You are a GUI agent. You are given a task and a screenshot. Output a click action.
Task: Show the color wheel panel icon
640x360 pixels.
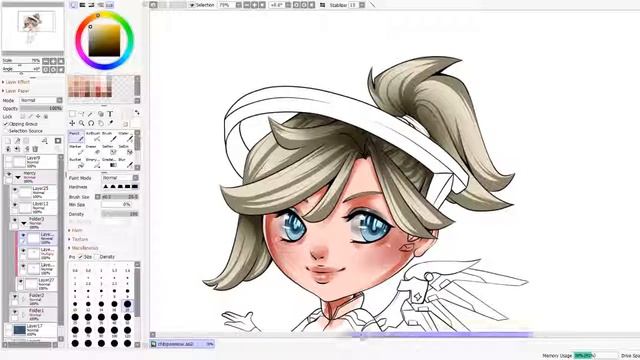coord(73,5)
